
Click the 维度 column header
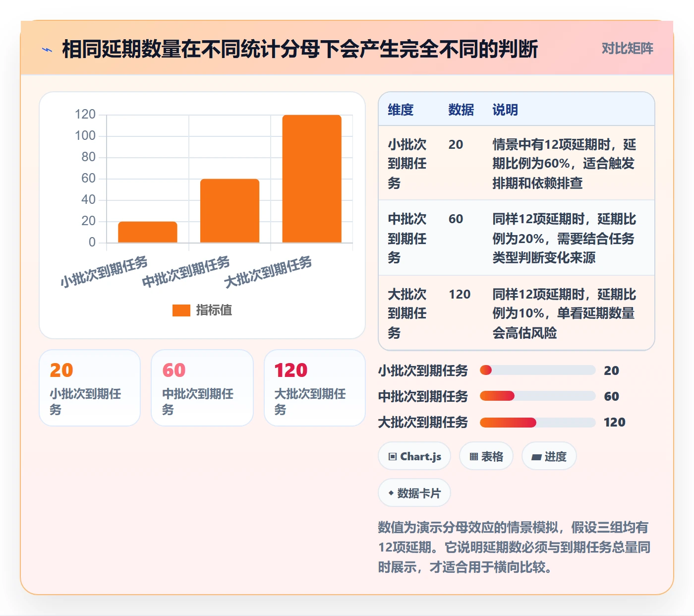click(401, 110)
